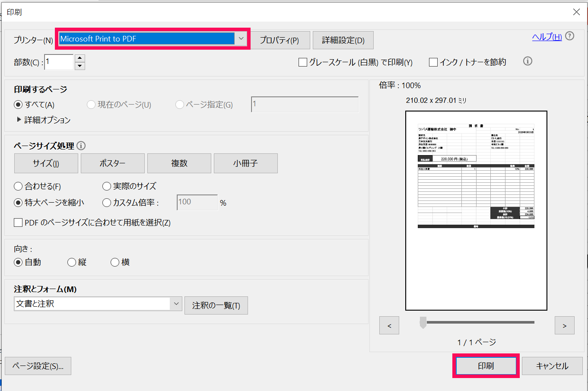Select カスタム倍率 radio button

107,202
